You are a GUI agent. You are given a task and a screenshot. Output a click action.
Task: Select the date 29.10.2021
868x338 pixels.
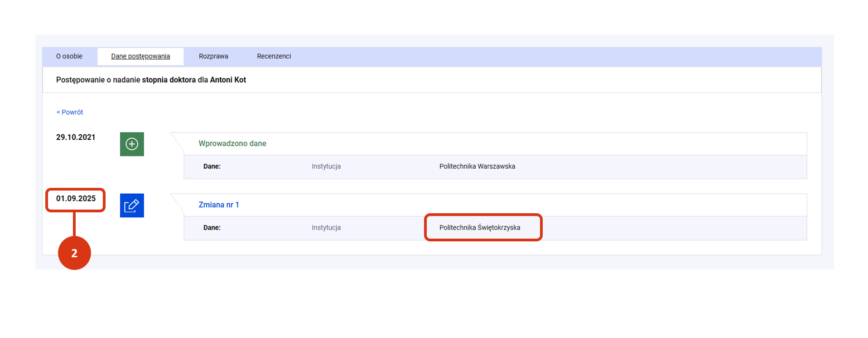(76, 137)
